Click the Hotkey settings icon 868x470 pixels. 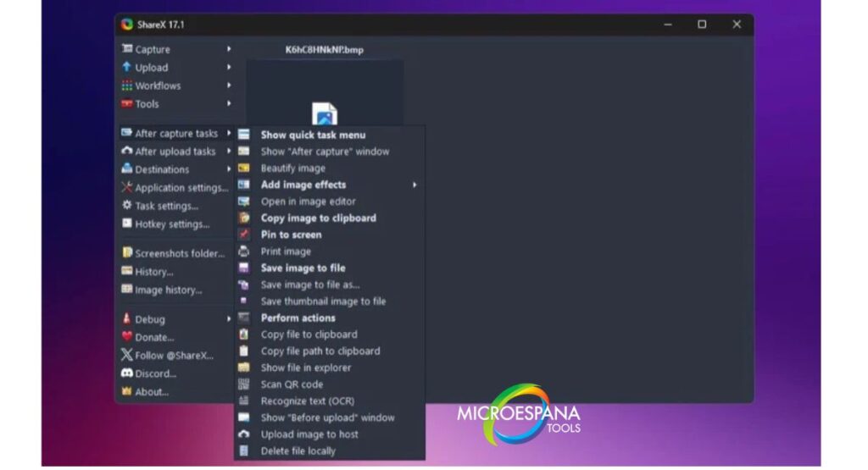point(127,224)
